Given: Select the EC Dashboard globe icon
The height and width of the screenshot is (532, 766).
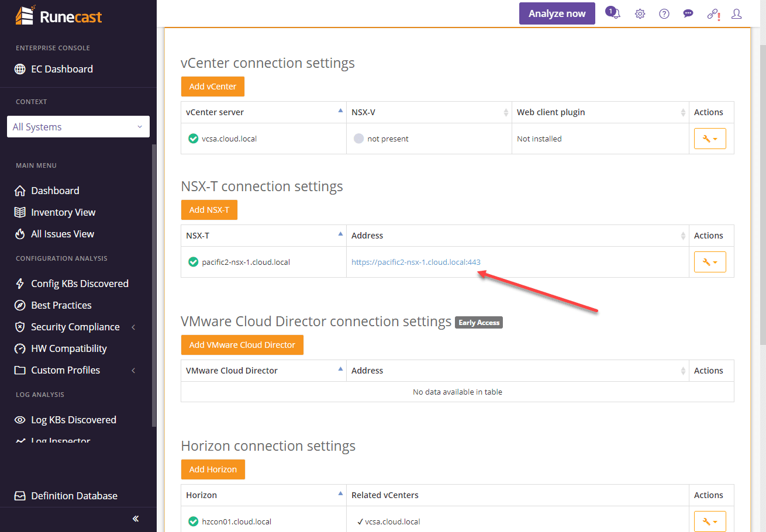Looking at the screenshot, I should click(19, 68).
